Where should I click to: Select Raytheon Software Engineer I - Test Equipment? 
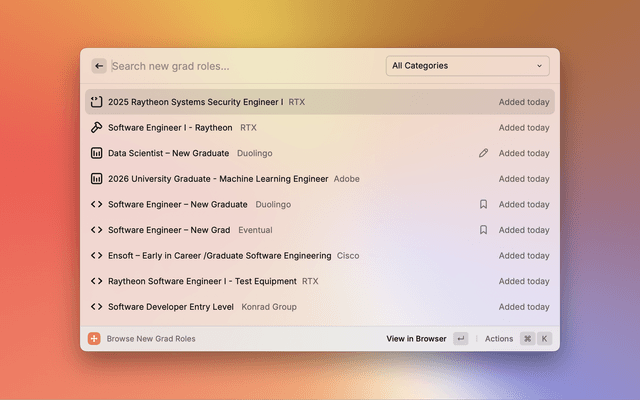320,281
